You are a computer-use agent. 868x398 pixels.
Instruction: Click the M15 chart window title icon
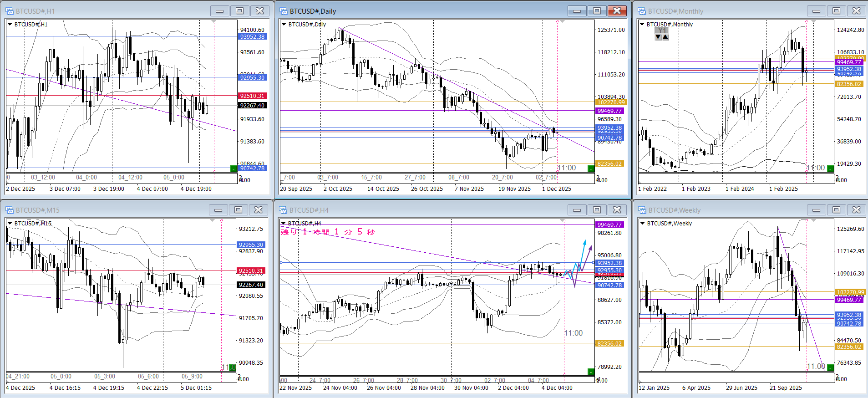10,210
